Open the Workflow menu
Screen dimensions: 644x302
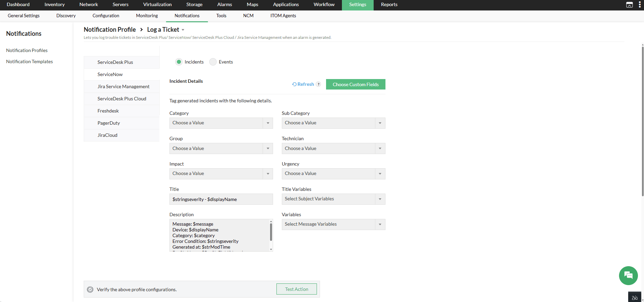tap(324, 5)
